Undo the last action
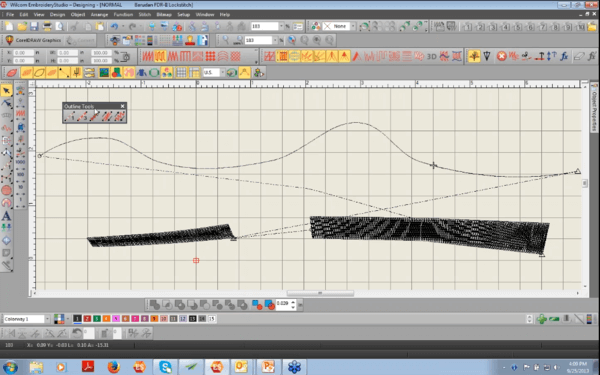The width and height of the screenshot is (600, 375). (x=114, y=26)
